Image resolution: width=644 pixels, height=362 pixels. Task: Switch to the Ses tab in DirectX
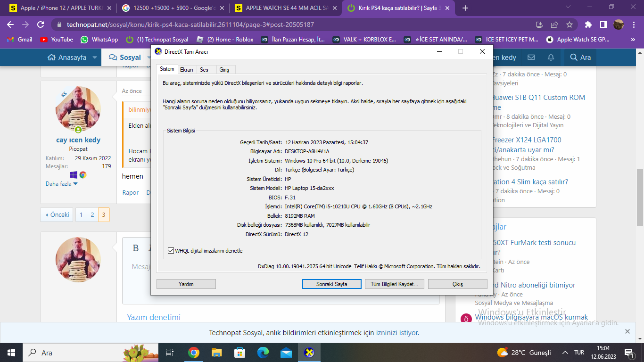(x=204, y=70)
